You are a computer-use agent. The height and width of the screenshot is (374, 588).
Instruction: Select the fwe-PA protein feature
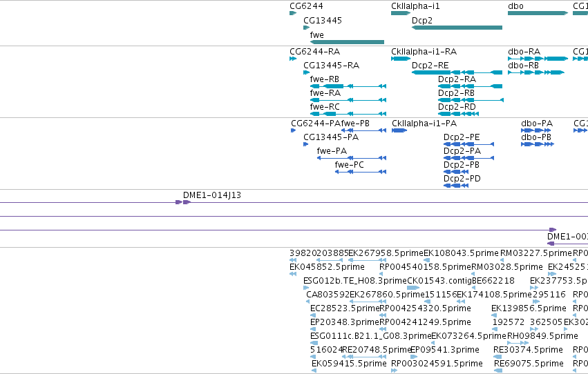(x=352, y=158)
